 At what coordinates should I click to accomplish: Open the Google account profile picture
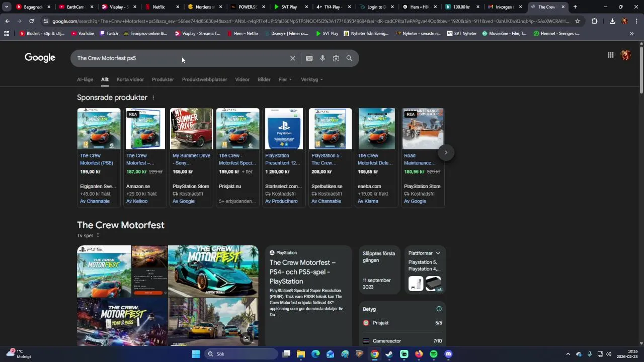[626, 55]
